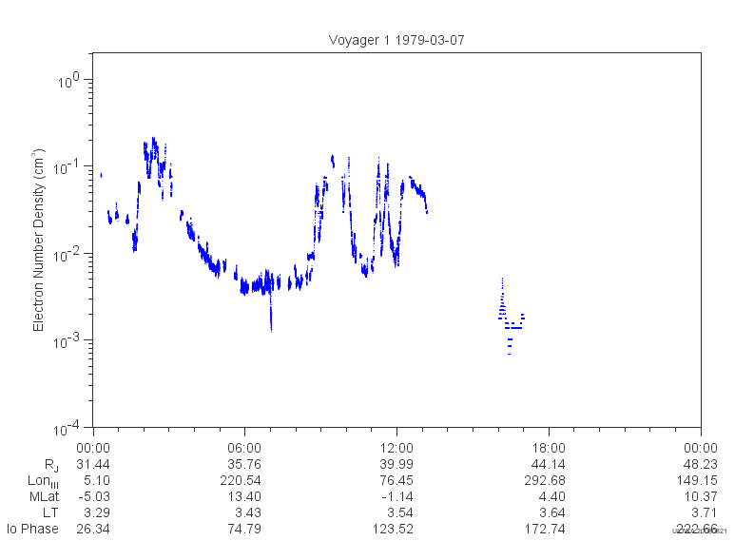Click the 06:00 time axis label
The height and width of the screenshot is (560, 754).
pos(244,448)
